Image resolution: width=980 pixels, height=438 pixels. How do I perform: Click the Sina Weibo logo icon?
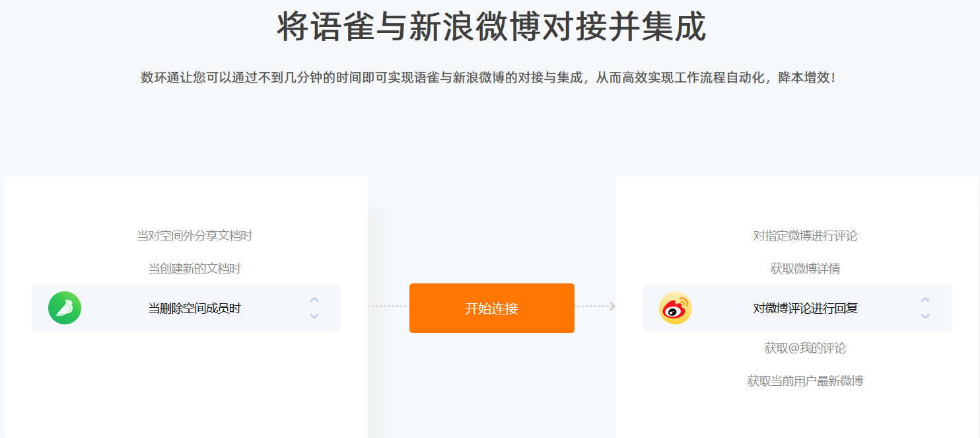(676, 308)
